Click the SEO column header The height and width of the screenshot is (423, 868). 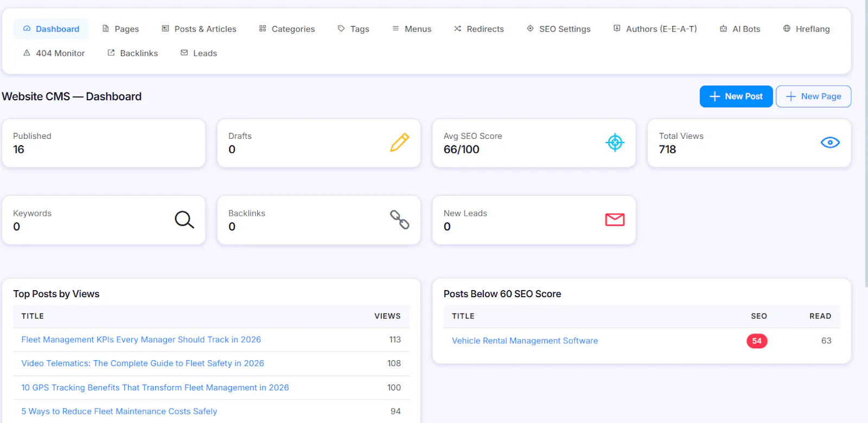(x=759, y=316)
